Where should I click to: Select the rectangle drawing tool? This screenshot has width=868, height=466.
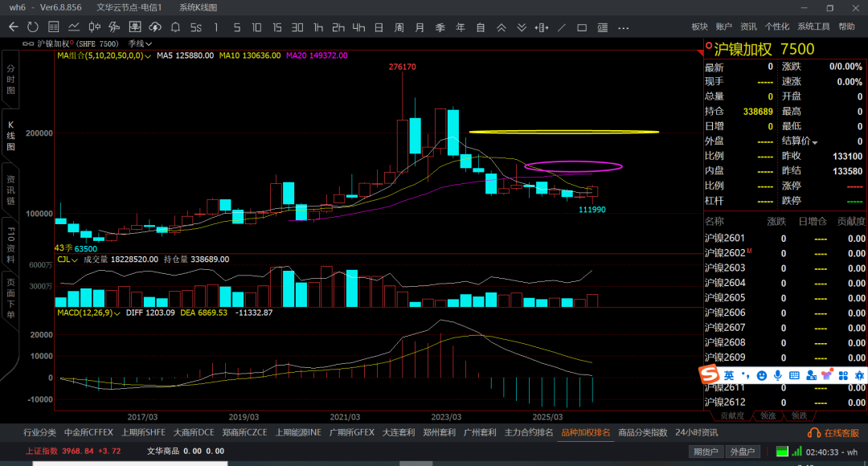[582, 27]
